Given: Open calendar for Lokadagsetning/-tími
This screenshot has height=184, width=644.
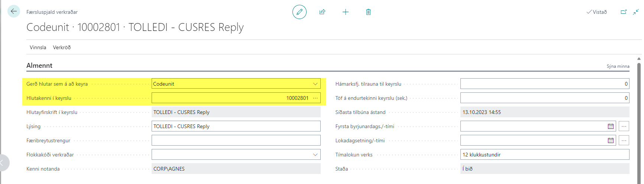Looking at the screenshot, I should point(611,140).
